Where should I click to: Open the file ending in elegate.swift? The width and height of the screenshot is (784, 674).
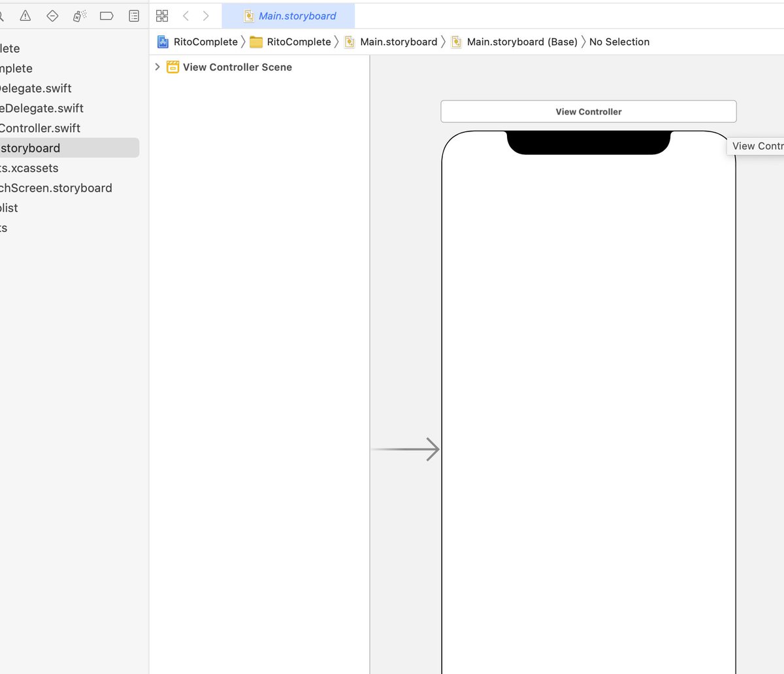[x=35, y=88]
